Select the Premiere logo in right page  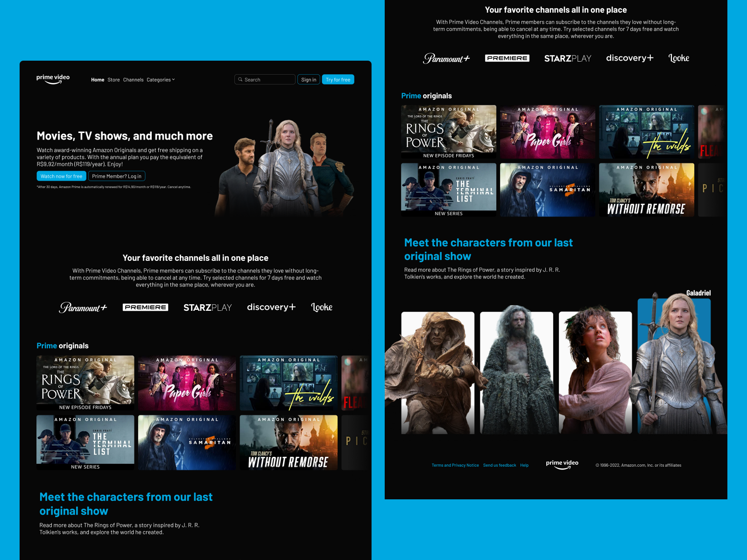(x=507, y=58)
